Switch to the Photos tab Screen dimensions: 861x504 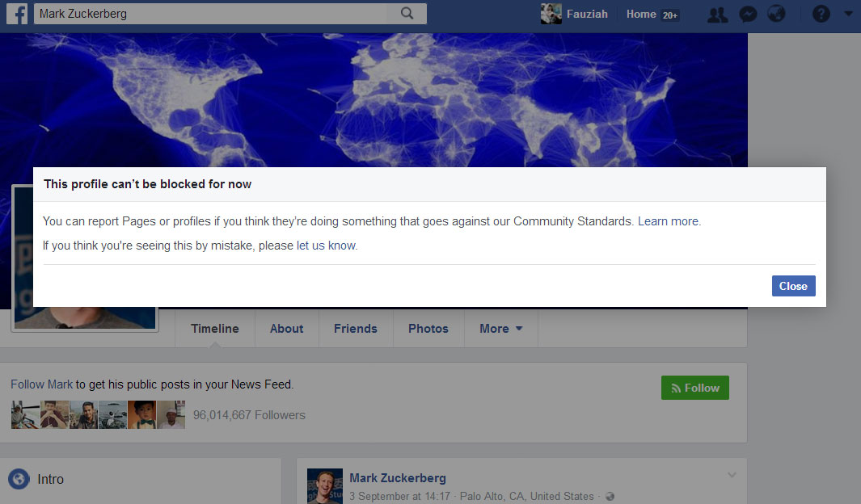click(x=428, y=329)
